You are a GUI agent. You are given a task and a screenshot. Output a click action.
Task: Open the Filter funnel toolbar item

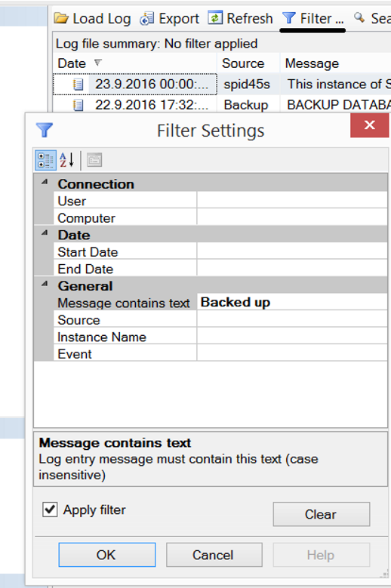(312, 18)
